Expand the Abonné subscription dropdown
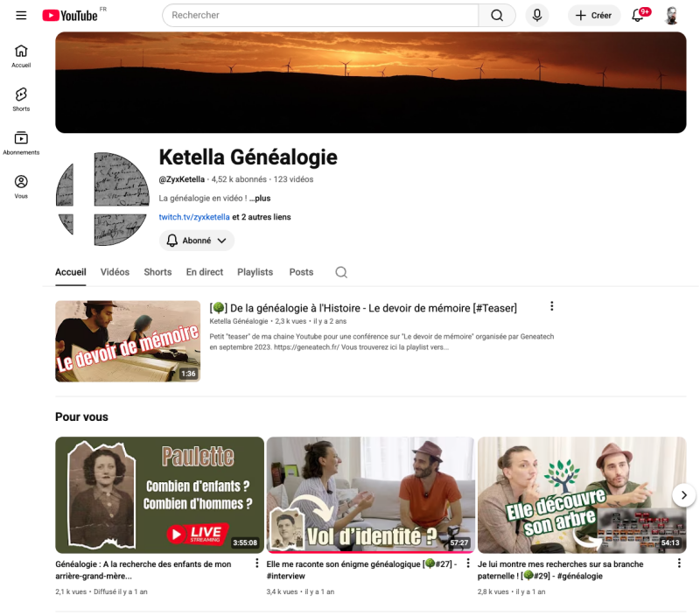The width and height of the screenshot is (700, 616). point(196,241)
